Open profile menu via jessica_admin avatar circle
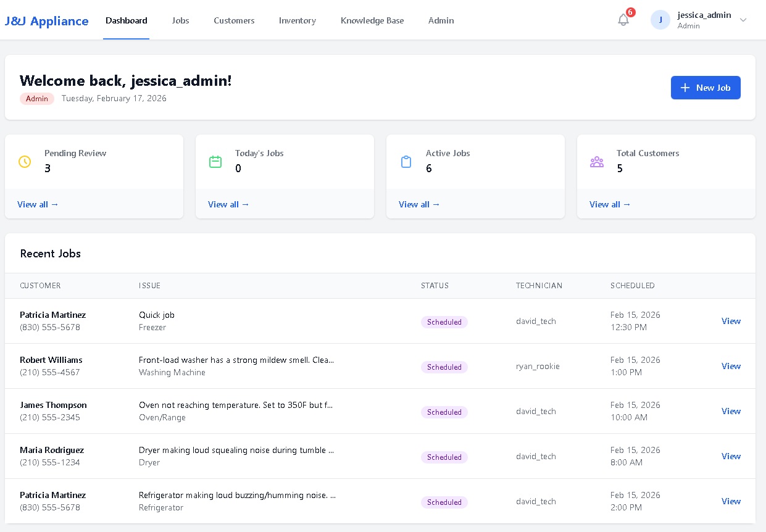Image resolution: width=766 pixels, height=532 pixels. (659, 20)
